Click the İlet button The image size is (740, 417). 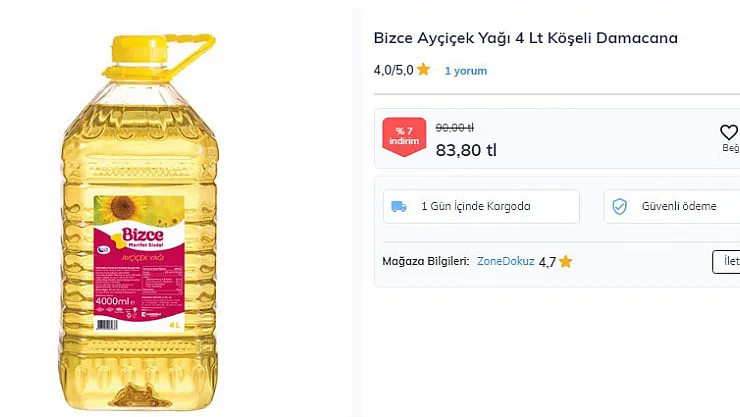726,261
